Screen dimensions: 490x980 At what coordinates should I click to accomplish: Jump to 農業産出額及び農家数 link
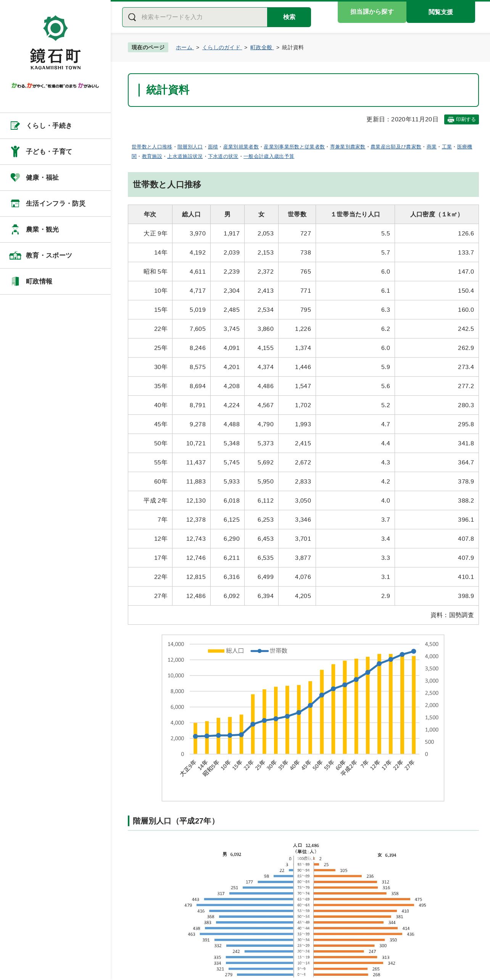click(396, 147)
